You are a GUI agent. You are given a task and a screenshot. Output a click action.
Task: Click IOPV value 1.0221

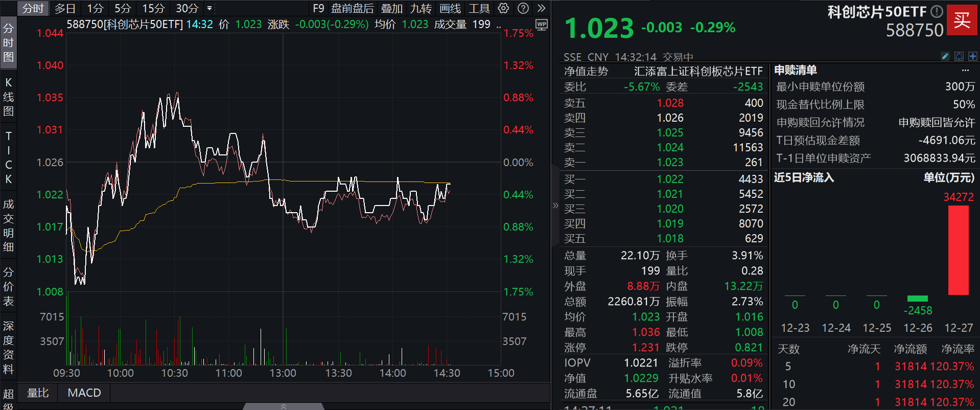(641, 362)
